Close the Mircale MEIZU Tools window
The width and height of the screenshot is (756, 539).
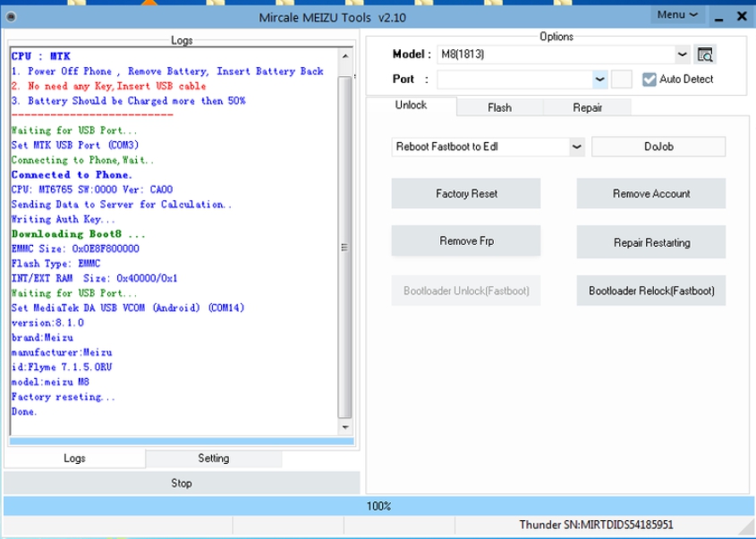click(x=742, y=16)
